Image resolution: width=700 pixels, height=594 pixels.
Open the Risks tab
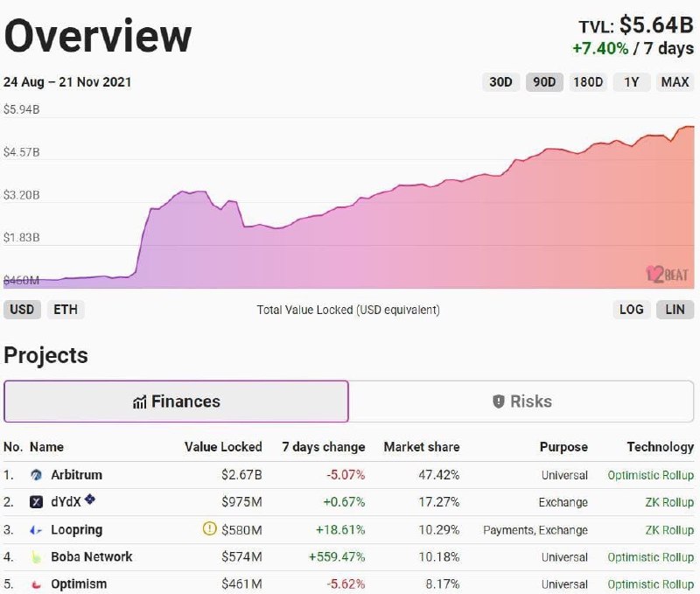(x=521, y=402)
